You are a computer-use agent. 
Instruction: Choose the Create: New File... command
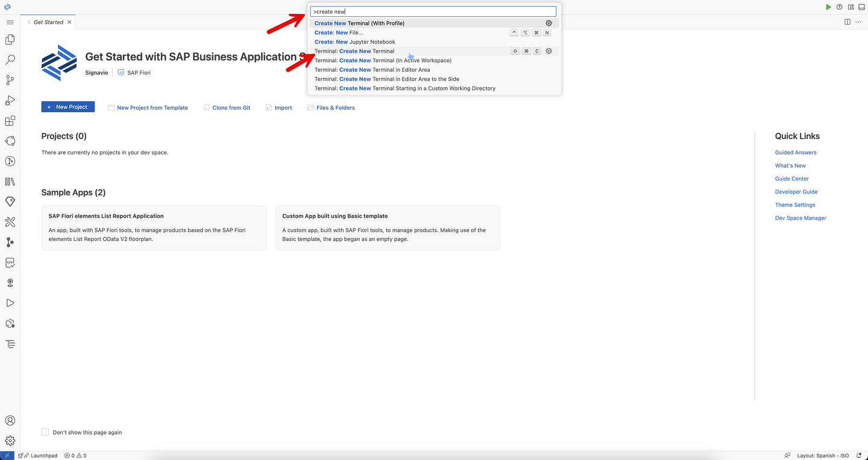(x=434, y=33)
